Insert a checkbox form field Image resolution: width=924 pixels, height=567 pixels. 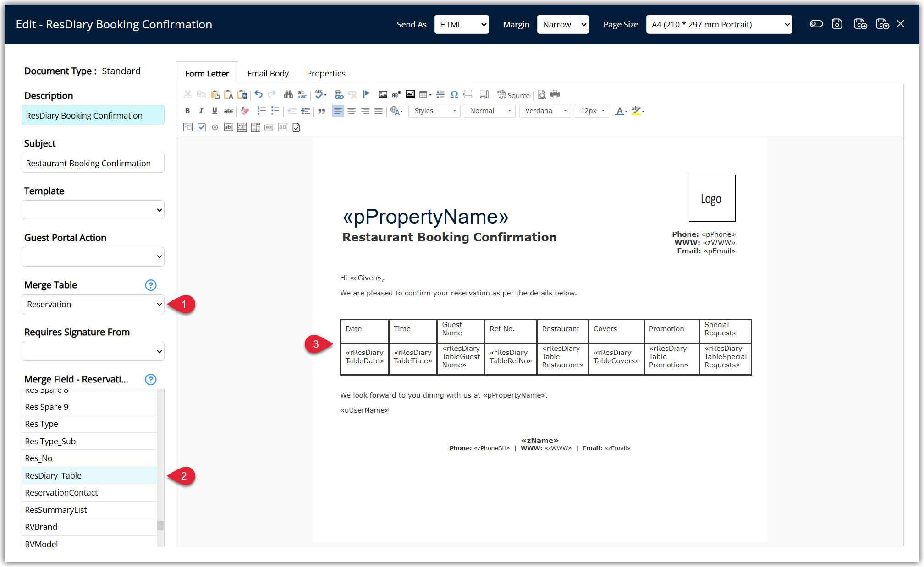click(x=202, y=127)
